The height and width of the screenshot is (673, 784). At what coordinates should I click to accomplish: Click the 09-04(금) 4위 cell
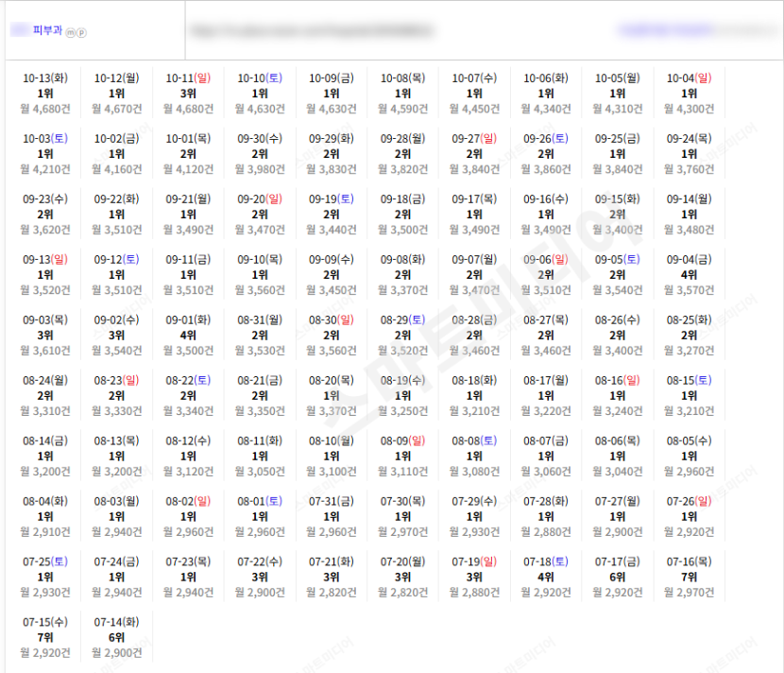click(689, 275)
